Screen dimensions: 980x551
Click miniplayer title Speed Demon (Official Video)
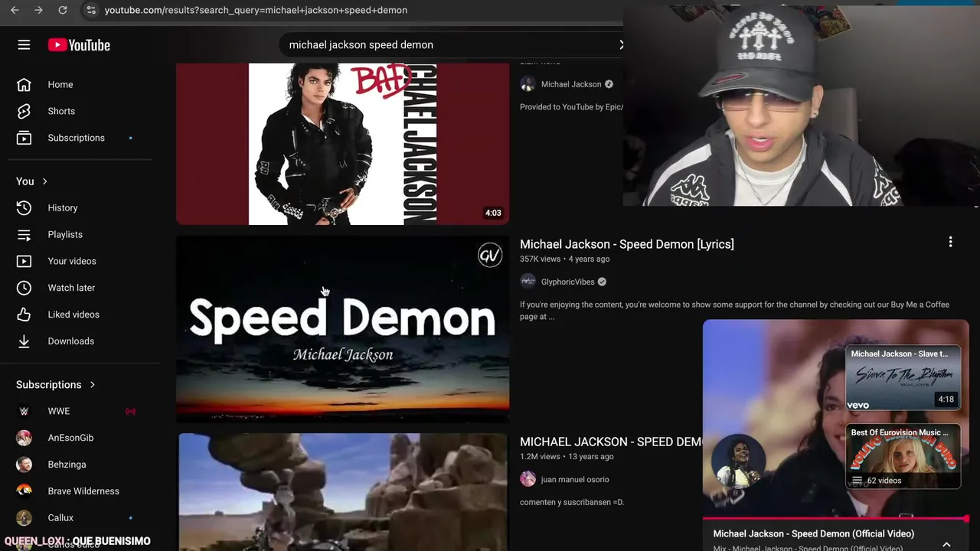pos(814,533)
